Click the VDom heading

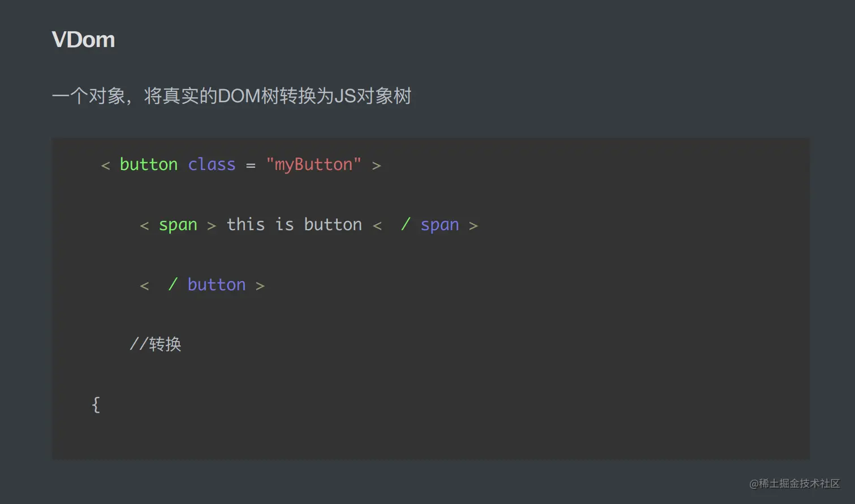point(83,40)
